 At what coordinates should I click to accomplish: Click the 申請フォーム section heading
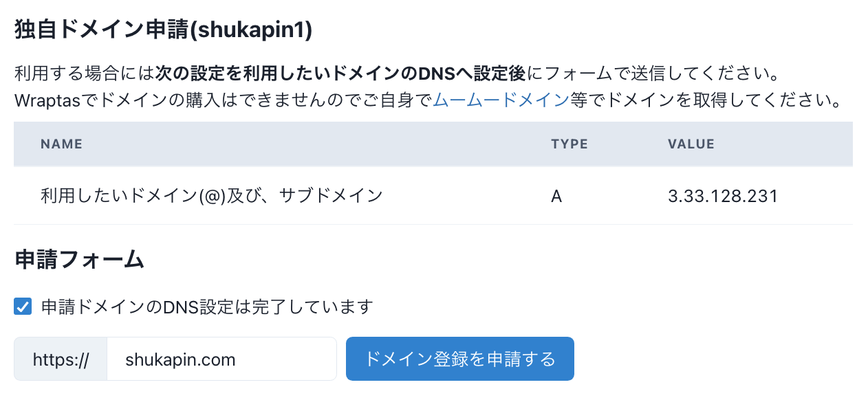(79, 259)
